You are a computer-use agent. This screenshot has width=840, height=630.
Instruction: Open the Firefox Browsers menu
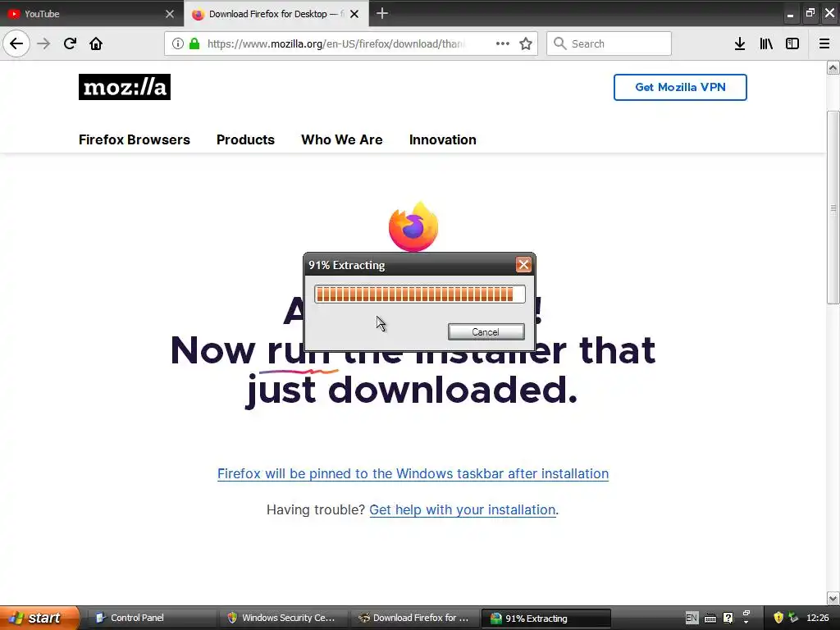tap(135, 139)
